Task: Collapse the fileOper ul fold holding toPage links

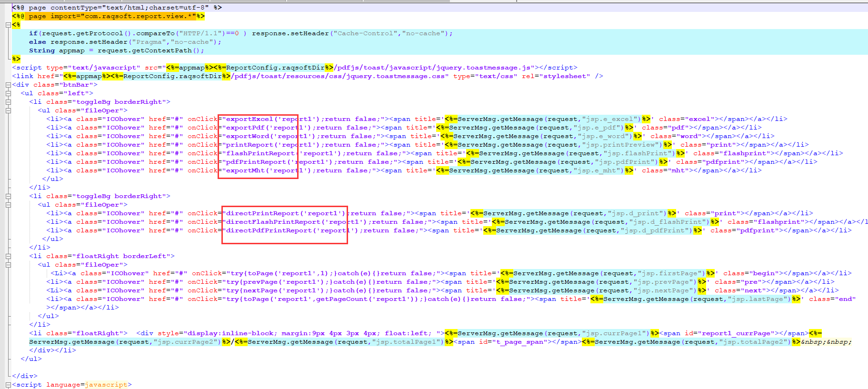Action: 8,265
